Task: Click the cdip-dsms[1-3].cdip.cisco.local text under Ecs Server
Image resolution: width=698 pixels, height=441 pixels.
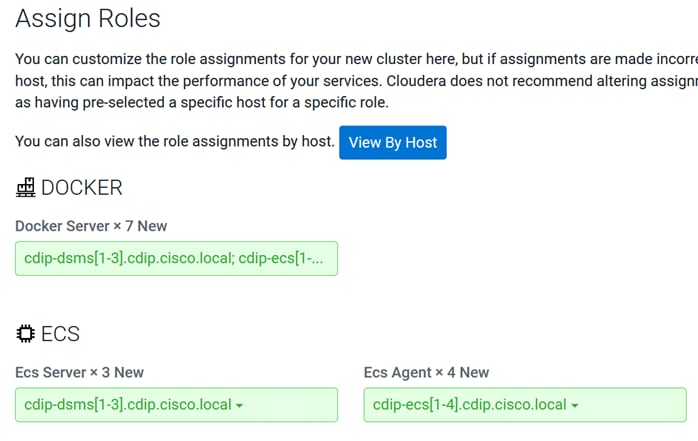Action: pyautogui.click(x=128, y=405)
